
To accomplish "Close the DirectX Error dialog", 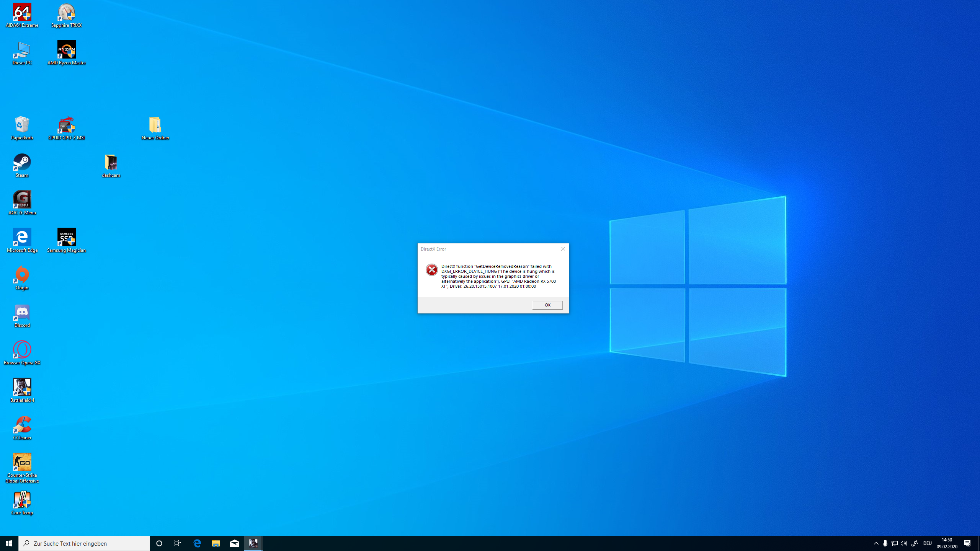I will tap(563, 249).
